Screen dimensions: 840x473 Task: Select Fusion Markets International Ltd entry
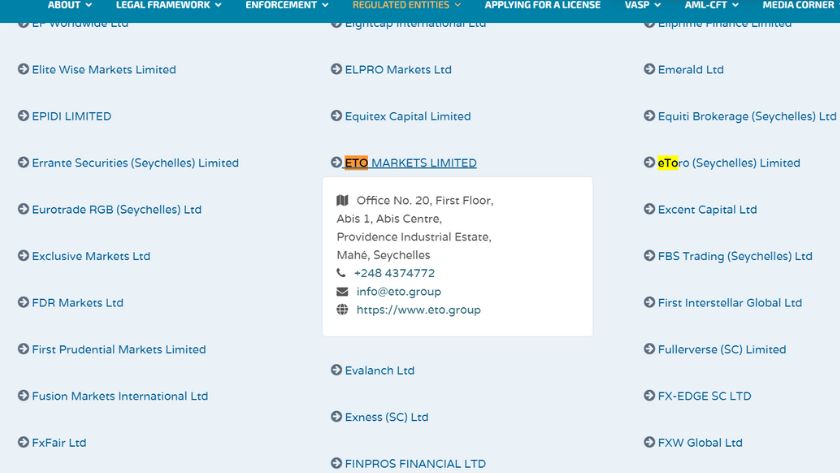119,396
